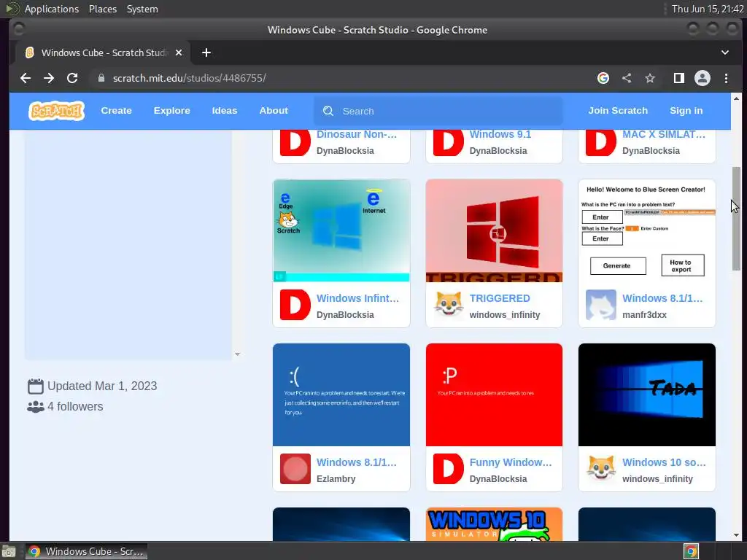Open TADA Windows 10 thumbnail
The width and height of the screenshot is (747, 560).
coord(647,394)
